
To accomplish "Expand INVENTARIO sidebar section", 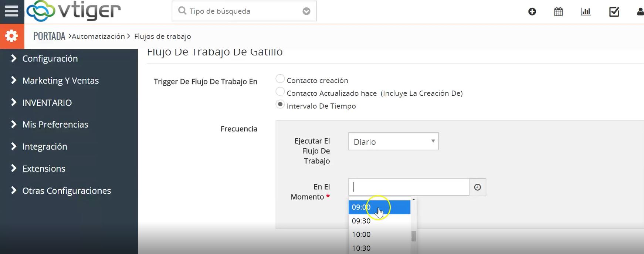I will coord(47,102).
